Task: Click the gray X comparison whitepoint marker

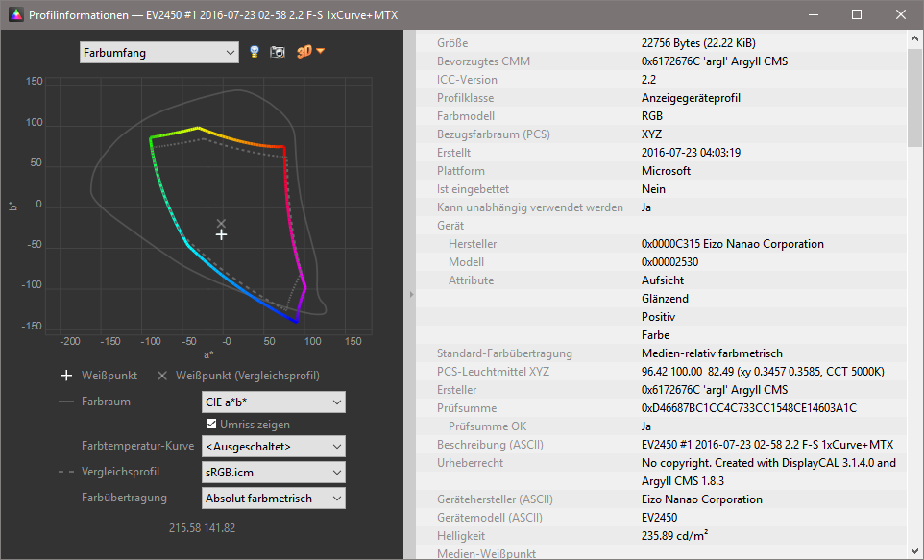Action: tap(221, 223)
